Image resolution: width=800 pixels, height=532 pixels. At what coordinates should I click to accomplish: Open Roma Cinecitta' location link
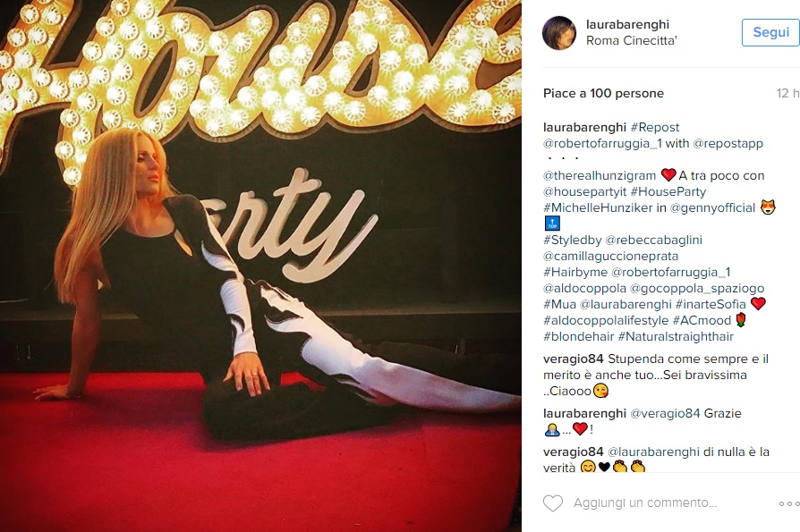pos(632,41)
